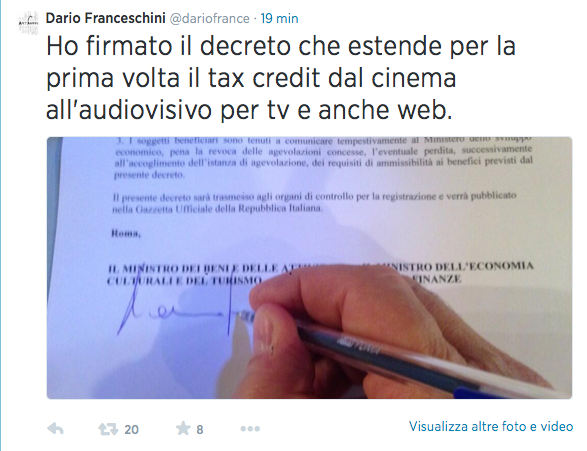The image size is (587, 451).
Task: Open the Dario Franceschini profile name link
Action: tap(106, 18)
